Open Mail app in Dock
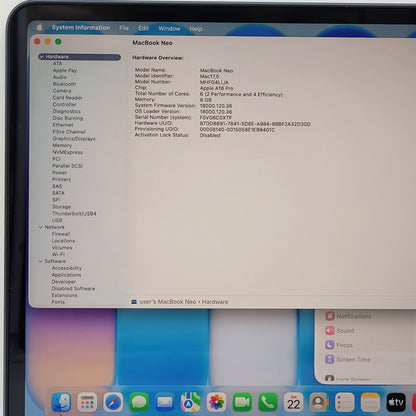416x416 pixels. click(165, 402)
